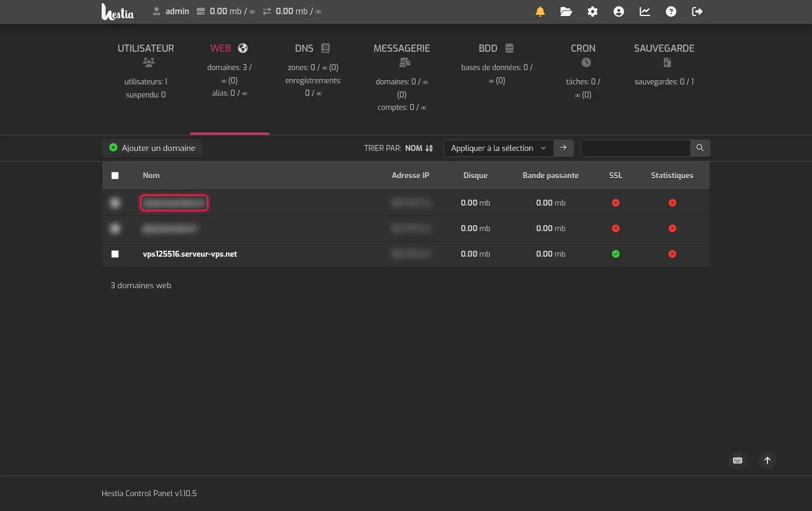This screenshot has height=511, width=812.
Task: Apply the bulk action arrow button
Action: [564, 148]
